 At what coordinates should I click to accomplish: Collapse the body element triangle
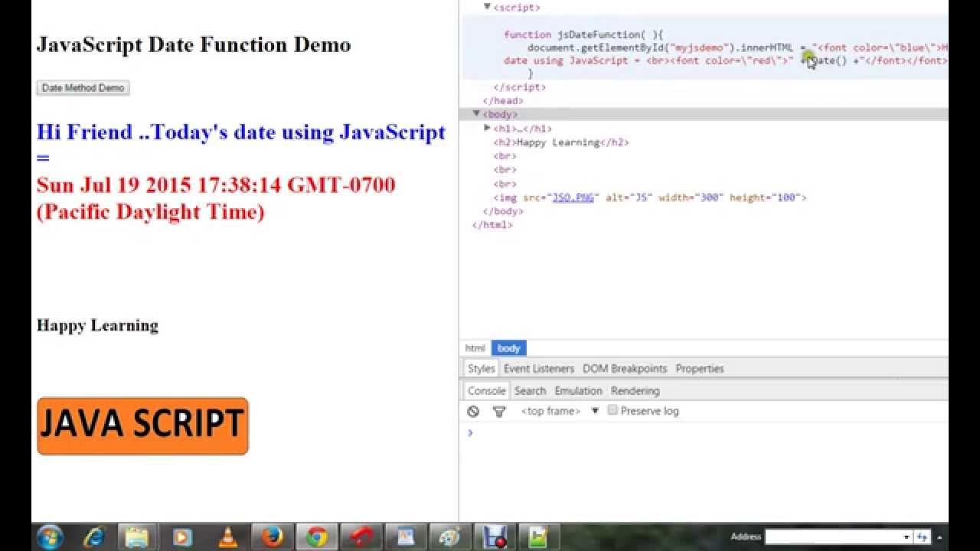click(476, 114)
